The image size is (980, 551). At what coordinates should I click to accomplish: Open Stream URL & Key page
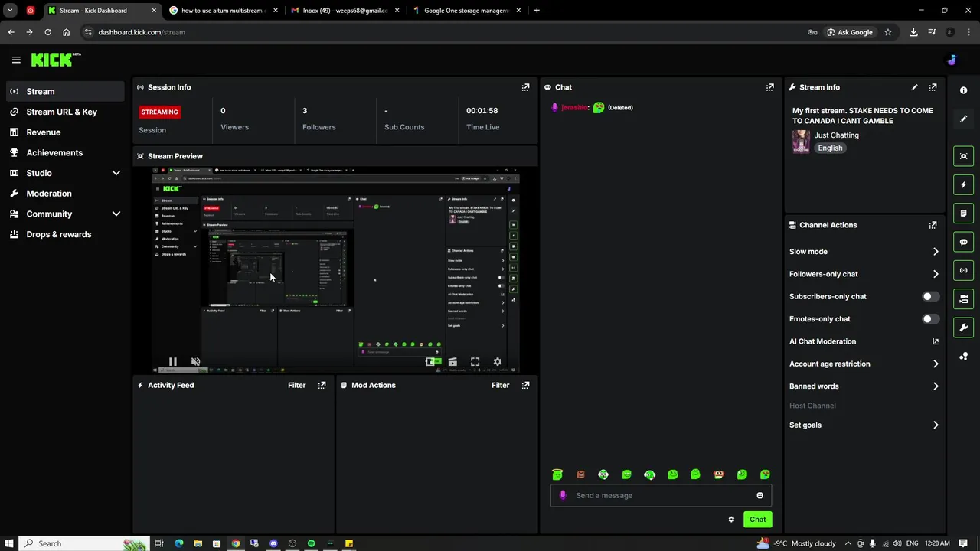coord(65,112)
